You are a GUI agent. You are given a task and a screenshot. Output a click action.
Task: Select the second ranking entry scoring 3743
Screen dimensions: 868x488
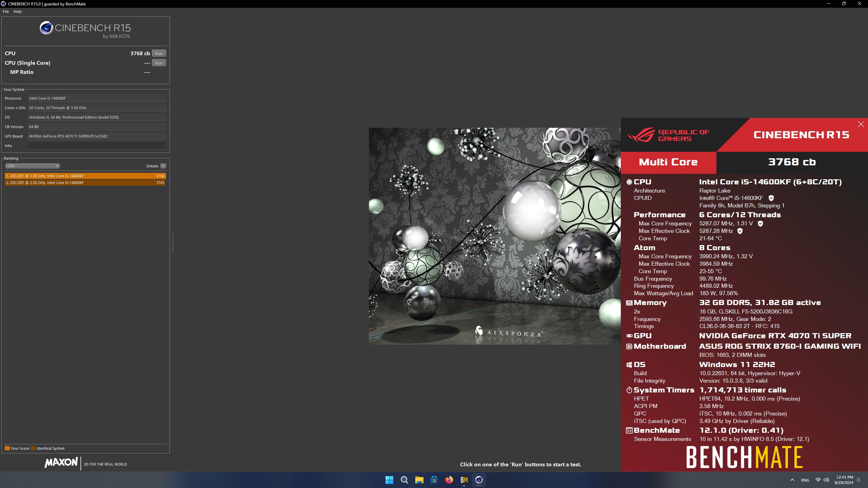[85, 183]
